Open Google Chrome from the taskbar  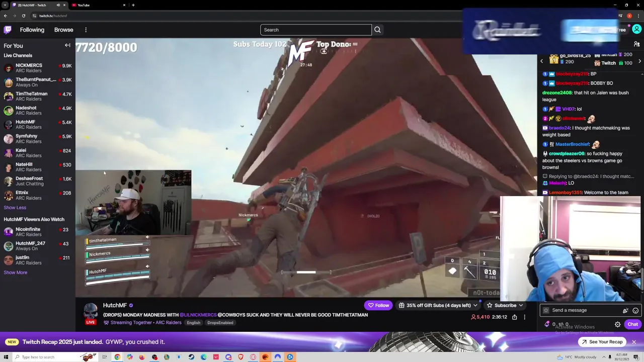tap(117, 357)
